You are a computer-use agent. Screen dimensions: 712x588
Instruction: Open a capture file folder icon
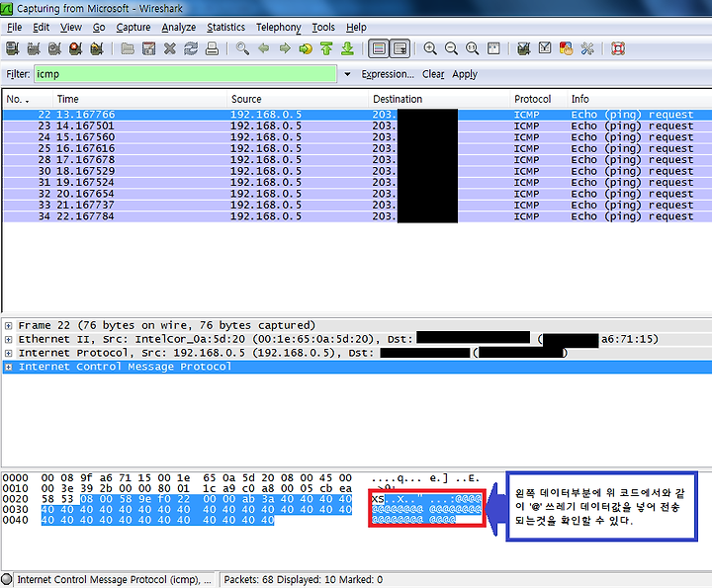click(x=128, y=48)
